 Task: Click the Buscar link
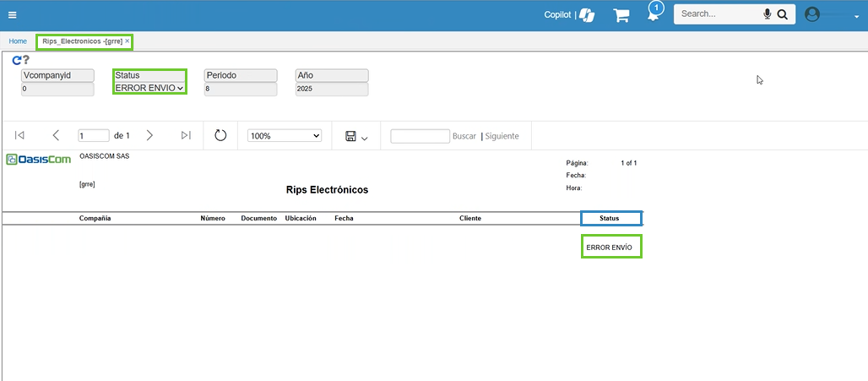(464, 136)
